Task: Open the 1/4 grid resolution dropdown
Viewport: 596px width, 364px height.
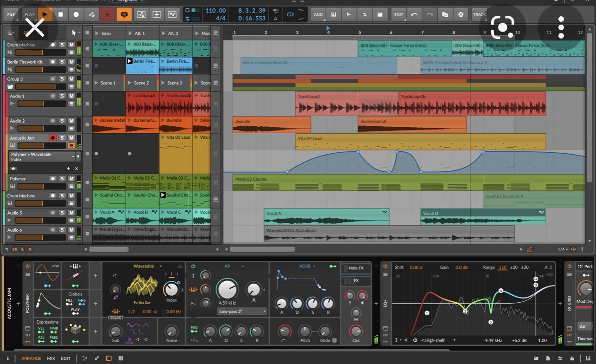Action: [x=563, y=249]
